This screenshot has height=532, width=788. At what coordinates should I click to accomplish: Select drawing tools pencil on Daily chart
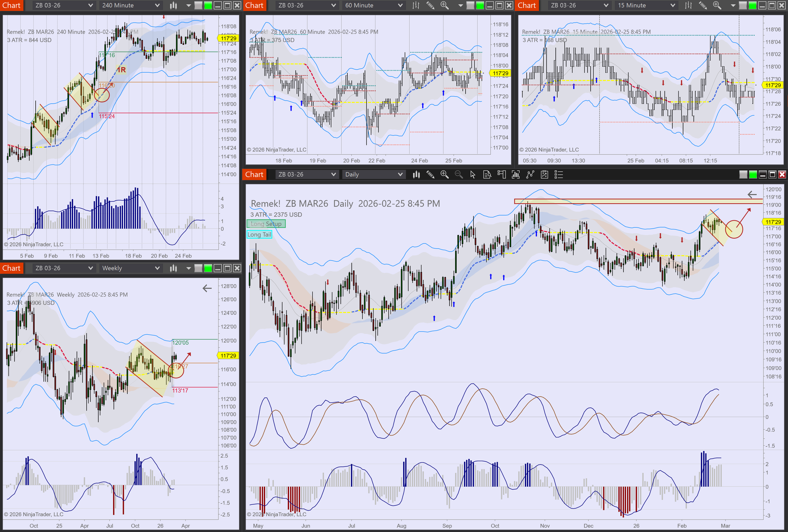[430, 175]
